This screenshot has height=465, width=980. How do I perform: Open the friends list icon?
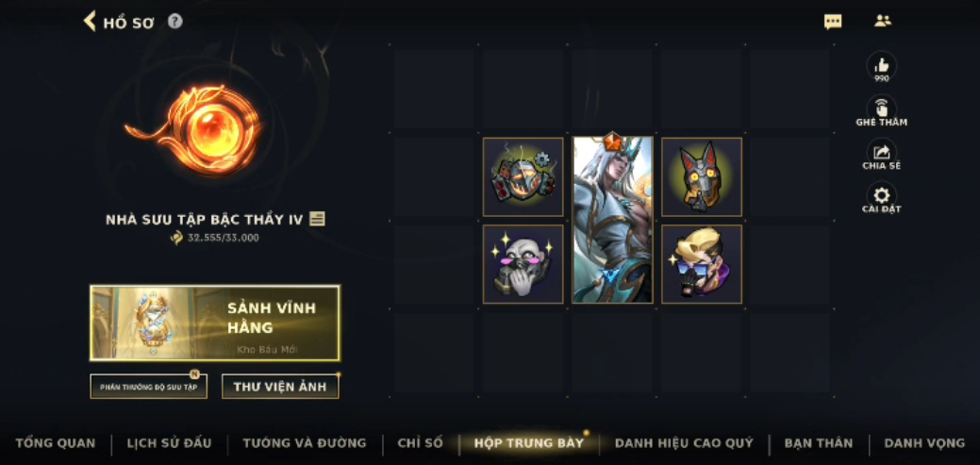(x=883, y=21)
